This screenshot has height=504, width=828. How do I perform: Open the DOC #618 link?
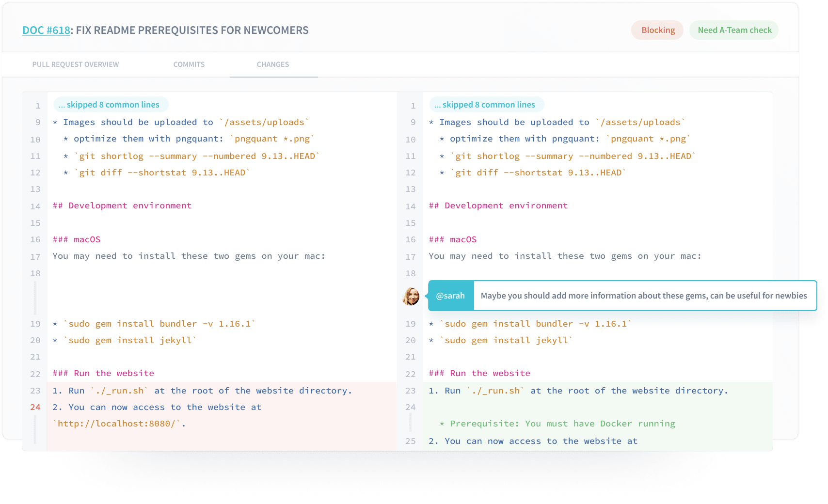coord(46,31)
